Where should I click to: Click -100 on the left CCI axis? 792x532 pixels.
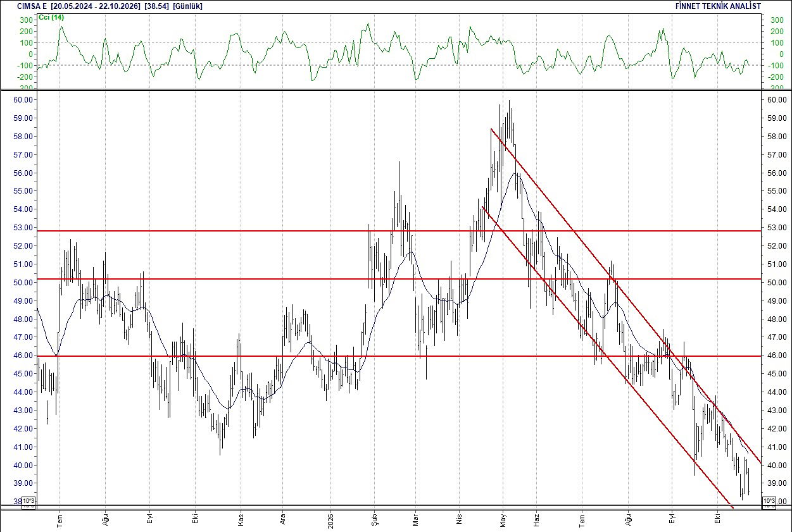click(24, 66)
